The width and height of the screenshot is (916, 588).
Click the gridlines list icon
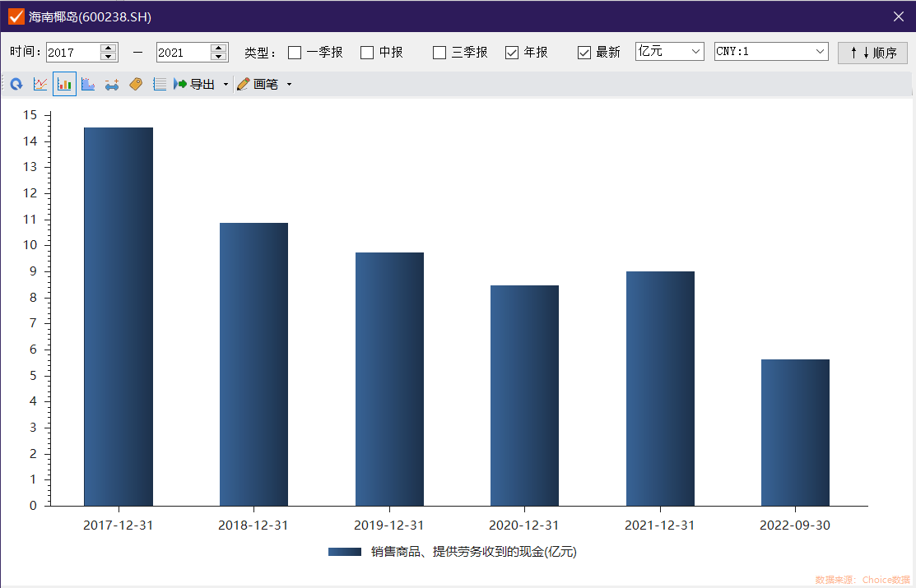pyautogui.click(x=160, y=84)
